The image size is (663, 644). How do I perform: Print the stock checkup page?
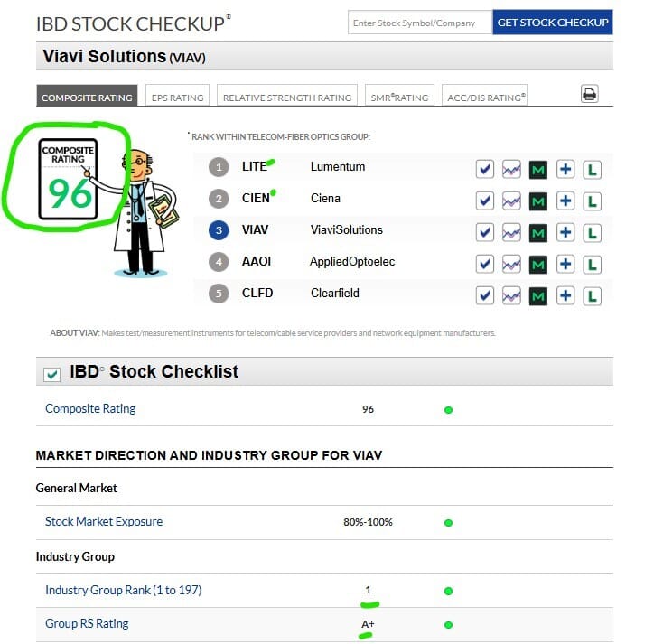(589, 94)
